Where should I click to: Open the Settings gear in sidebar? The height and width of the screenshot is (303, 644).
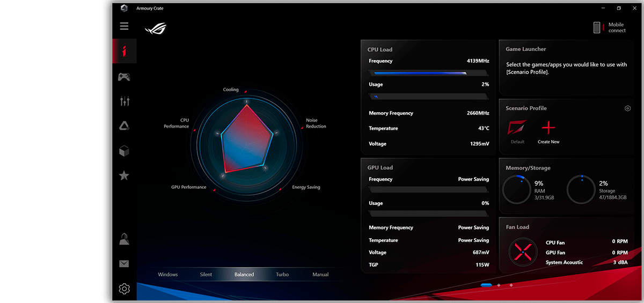click(x=124, y=289)
